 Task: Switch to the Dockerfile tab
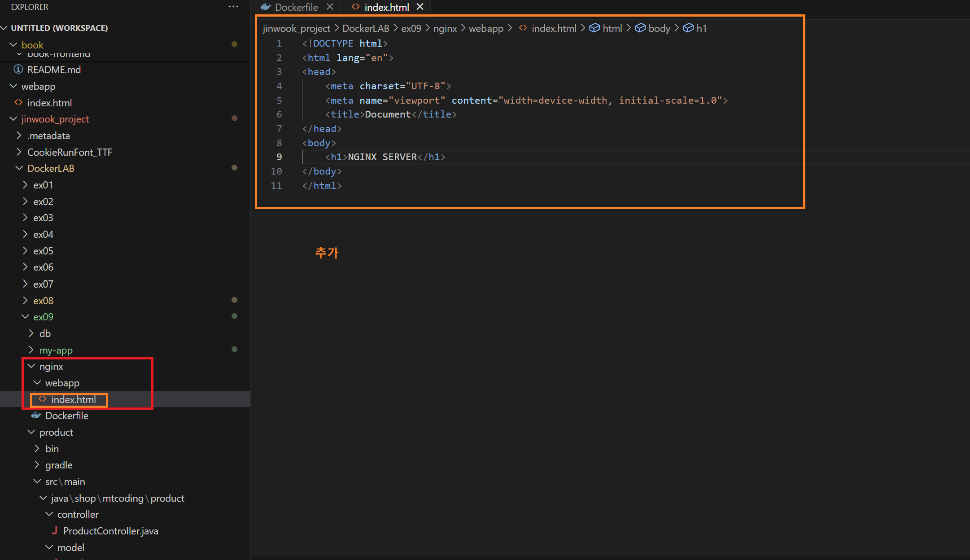tap(296, 7)
